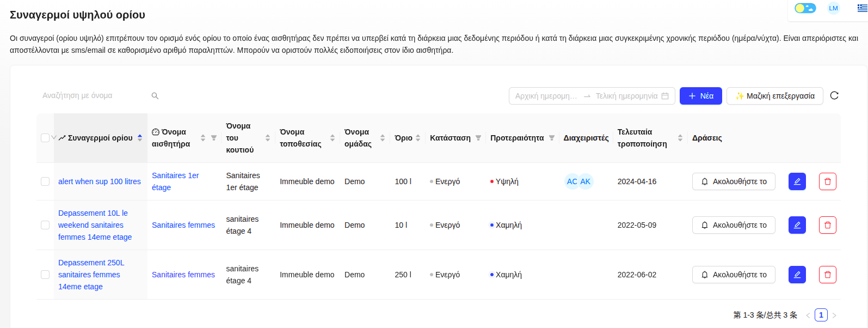Screen dimensions: 868x328
Task: Open filter on Προτεραιότητα column
Action: coord(552,138)
